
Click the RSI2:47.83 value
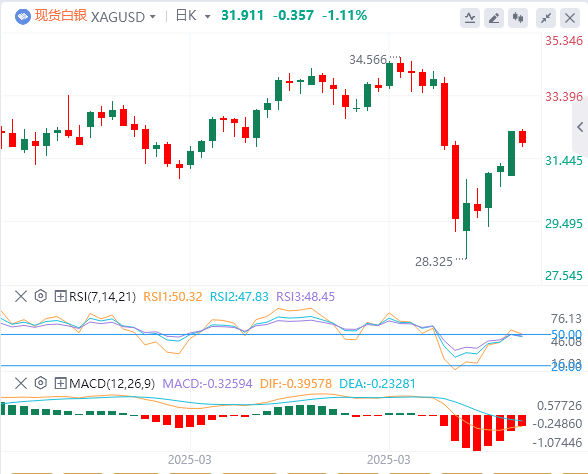[239, 297]
